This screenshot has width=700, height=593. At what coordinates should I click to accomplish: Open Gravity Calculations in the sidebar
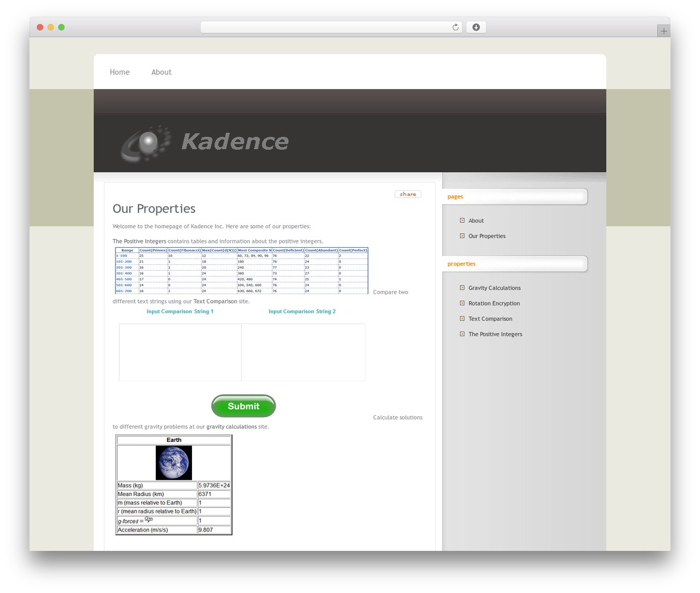coord(494,288)
